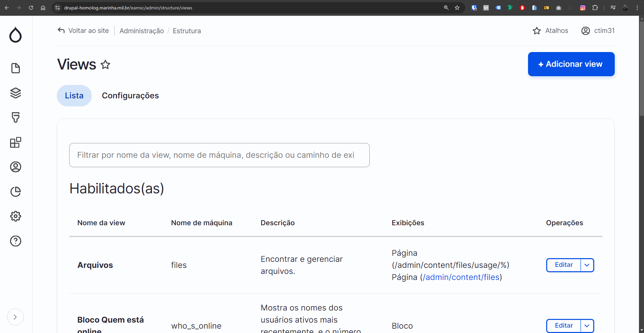This screenshot has height=333, width=644.
Task: Expand the Editar dropdown for who_s_online
Action: pos(587,326)
